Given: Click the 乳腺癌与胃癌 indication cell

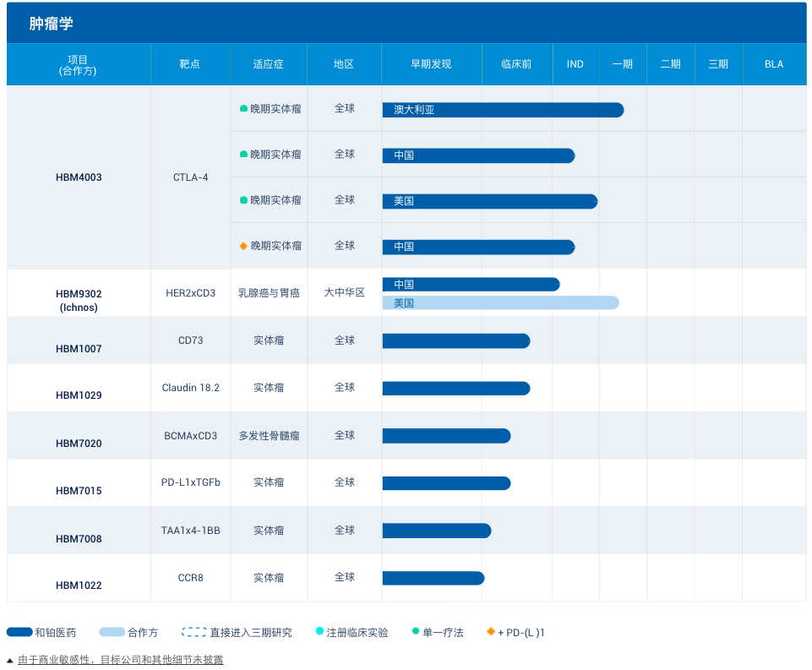Looking at the screenshot, I should coord(269,293).
